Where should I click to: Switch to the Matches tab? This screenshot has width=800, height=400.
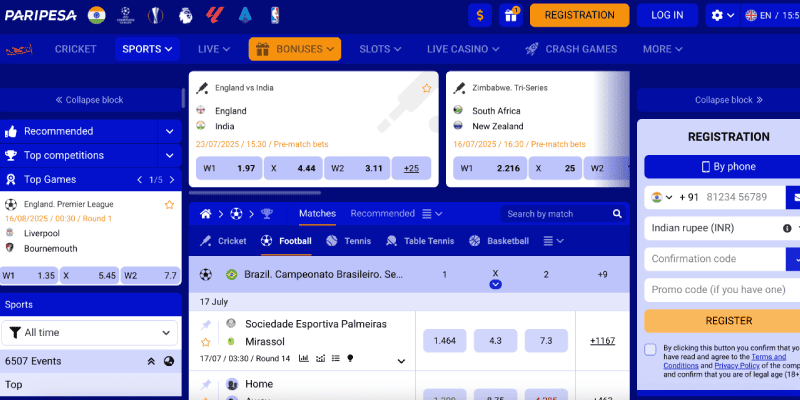pos(317,214)
